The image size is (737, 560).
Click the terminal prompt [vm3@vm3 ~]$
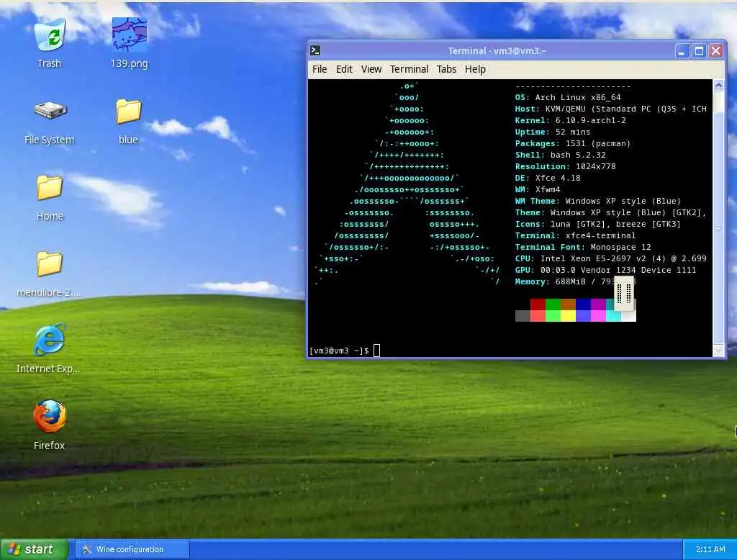(339, 351)
